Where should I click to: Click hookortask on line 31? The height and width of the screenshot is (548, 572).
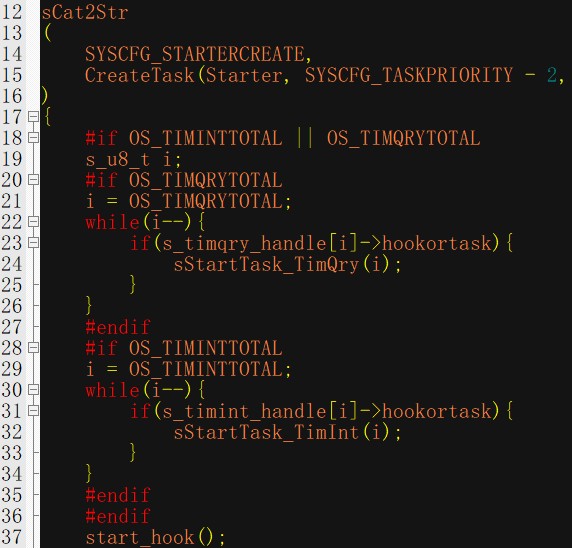437,412
